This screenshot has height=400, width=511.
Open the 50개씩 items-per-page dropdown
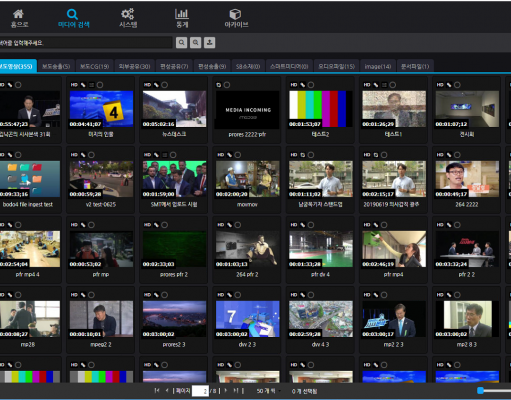(x=268, y=391)
